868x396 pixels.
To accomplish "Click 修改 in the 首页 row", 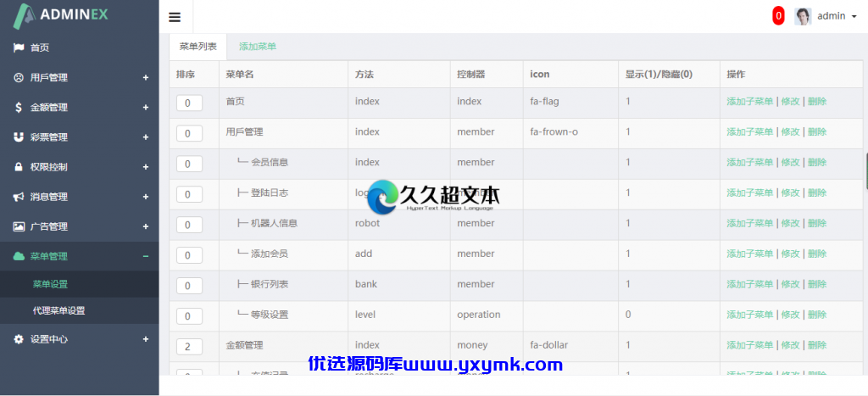I will pos(791,102).
